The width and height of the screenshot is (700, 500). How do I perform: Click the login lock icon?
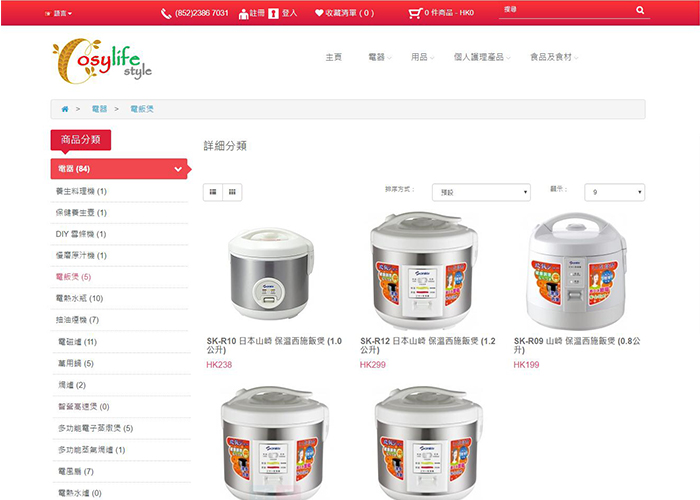click(273, 14)
